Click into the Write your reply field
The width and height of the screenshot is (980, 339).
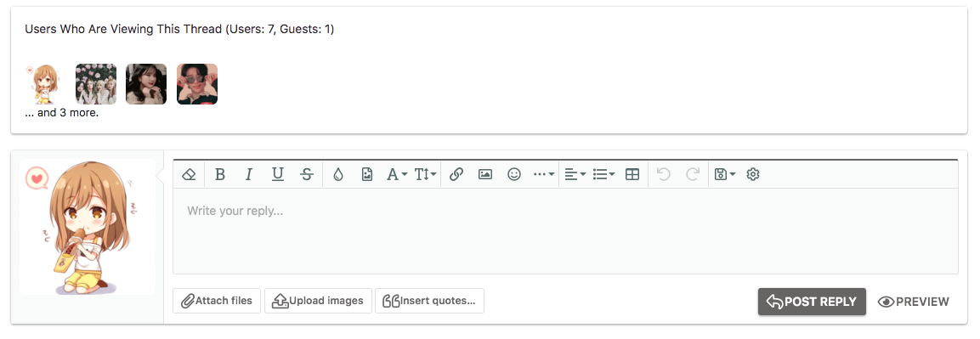pyautogui.click(x=565, y=231)
